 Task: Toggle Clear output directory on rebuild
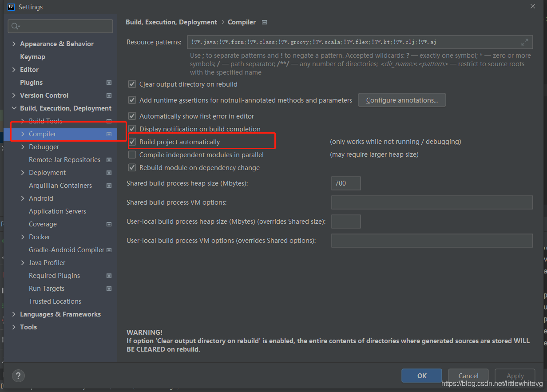132,84
